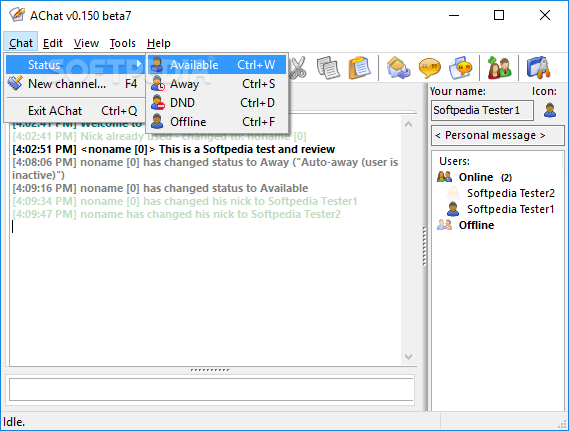569x431 pixels.
Task: Open the Help menu
Action: 159,43
